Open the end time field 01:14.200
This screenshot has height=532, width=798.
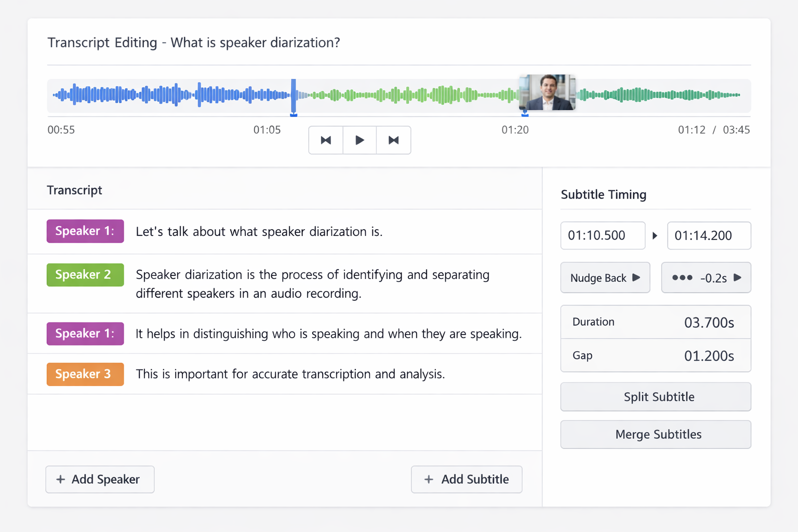(709, 235)
